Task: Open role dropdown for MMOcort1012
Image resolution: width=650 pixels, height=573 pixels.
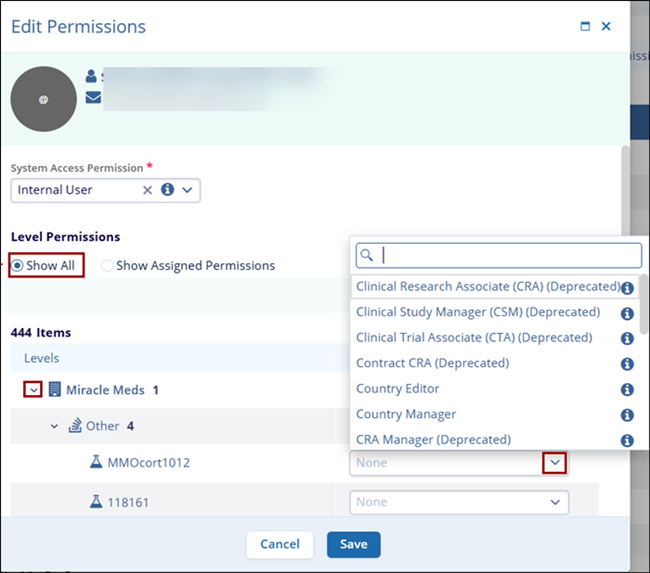Action: (554, 463)
